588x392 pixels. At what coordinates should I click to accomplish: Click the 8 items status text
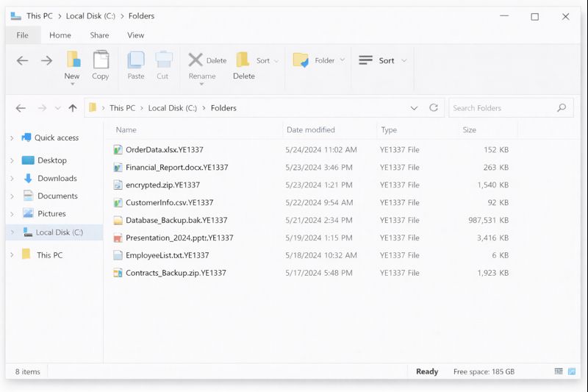pyautogui.click(x=27, y=371)
